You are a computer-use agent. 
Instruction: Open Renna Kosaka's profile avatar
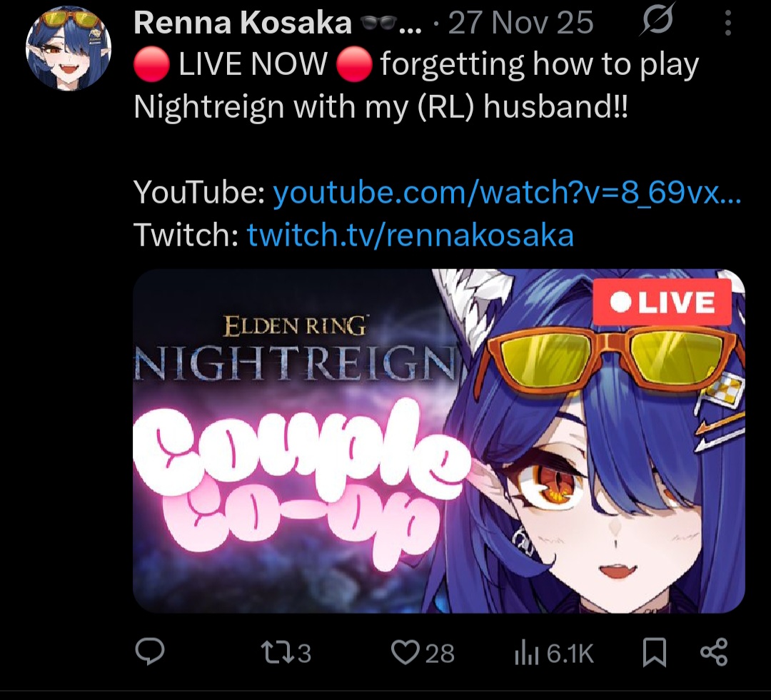click(69, 49)
